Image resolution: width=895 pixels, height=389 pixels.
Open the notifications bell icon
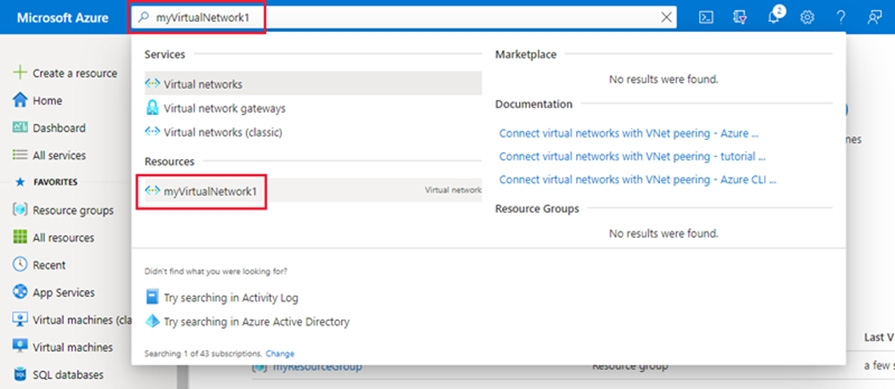[773, 17]
